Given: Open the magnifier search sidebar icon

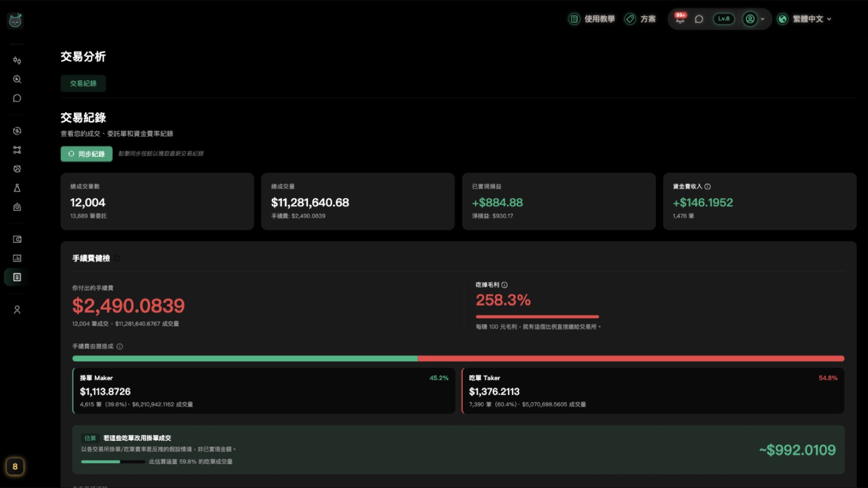Looking at the screenshot, I should click(17, 79).
